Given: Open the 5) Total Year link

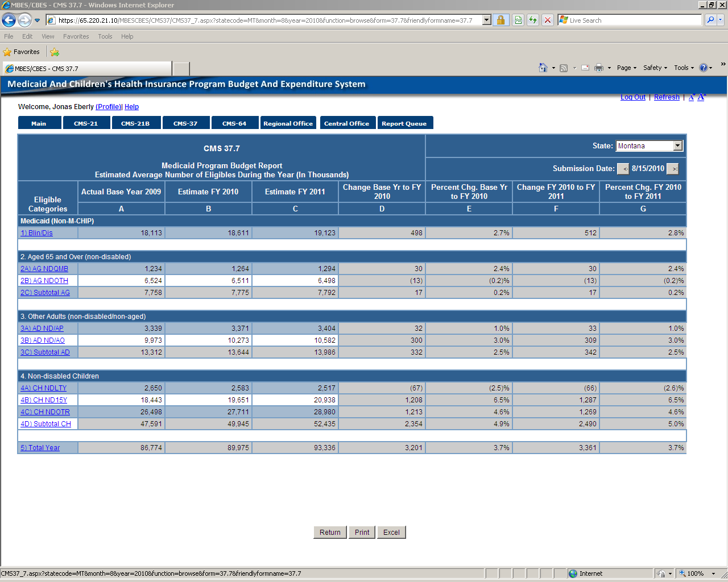Looking at the screenshot, I should coord(40,448).
